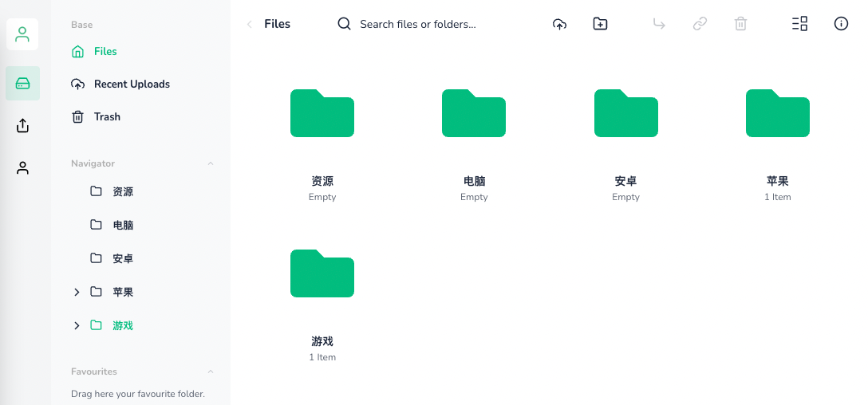Click the 电脑 folder thumbnail

click(x=474, y=113)
